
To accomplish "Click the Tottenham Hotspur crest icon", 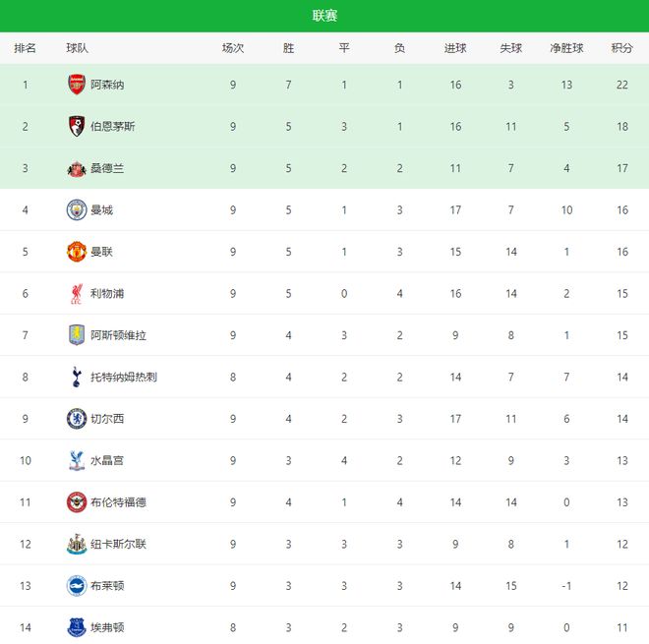I will [77, 377].
